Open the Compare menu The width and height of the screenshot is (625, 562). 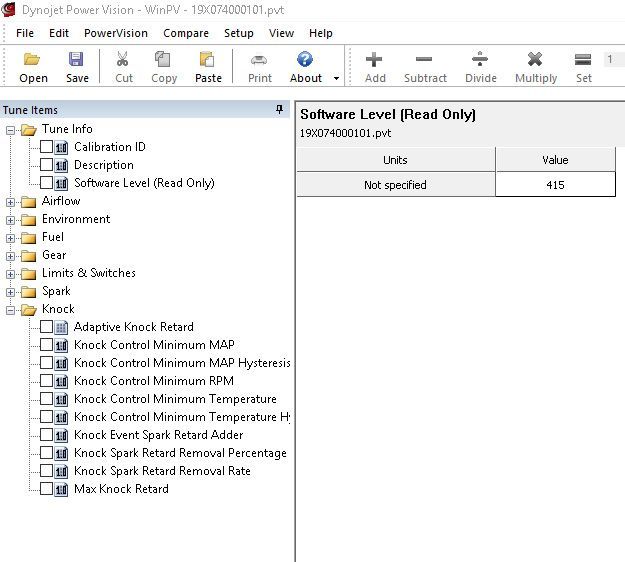(186, 33)
